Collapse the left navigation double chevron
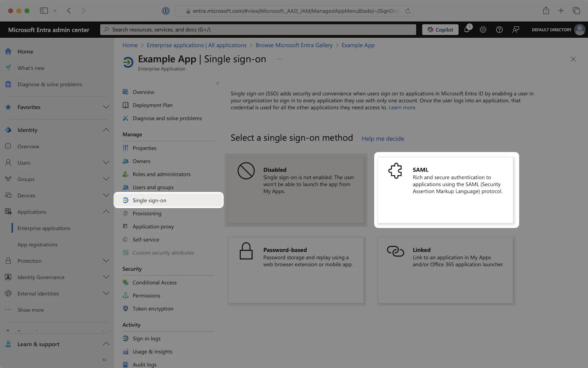588x368 pixels. click(105, 360)
